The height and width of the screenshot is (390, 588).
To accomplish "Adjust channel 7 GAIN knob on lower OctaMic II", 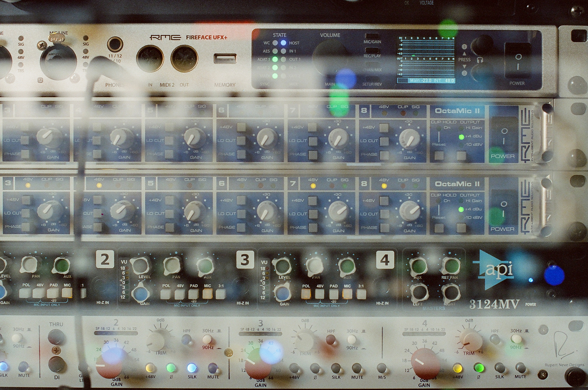I will click(x=338, y=211).
